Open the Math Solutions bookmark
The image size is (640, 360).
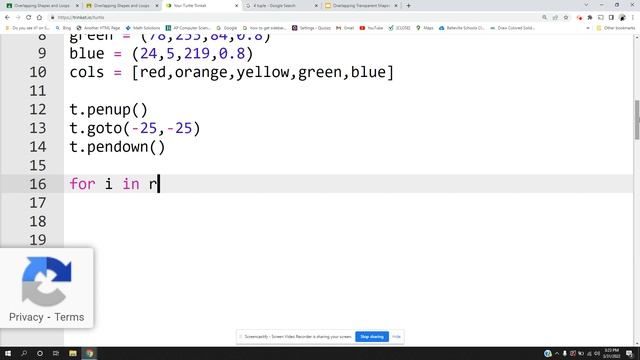(x=143, y=28)
